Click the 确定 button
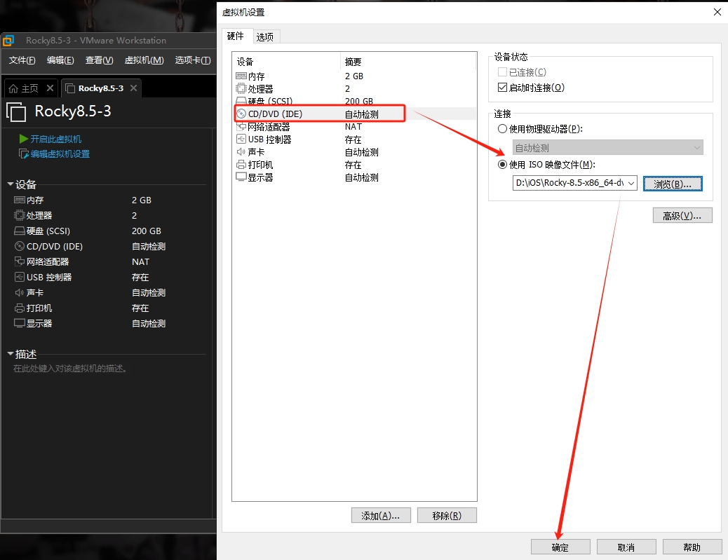Image resolution: width=728 pixels, height=560 pixels. [560, 547]
